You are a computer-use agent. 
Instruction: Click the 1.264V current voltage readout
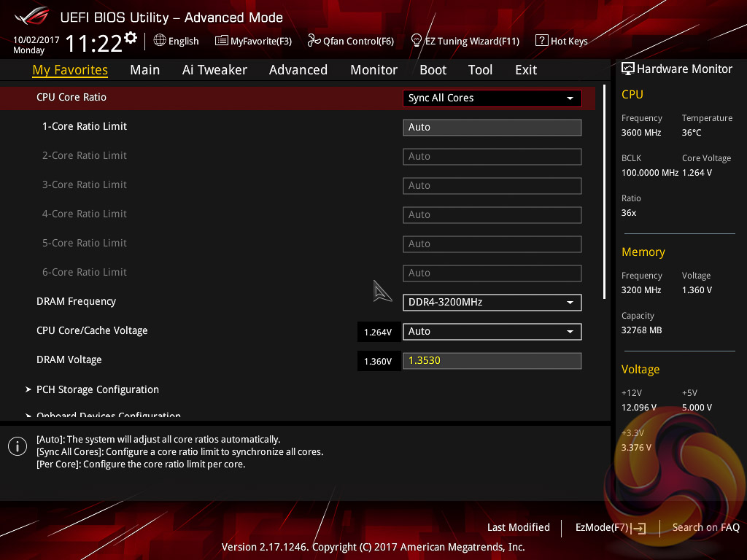tap(378, 332)
